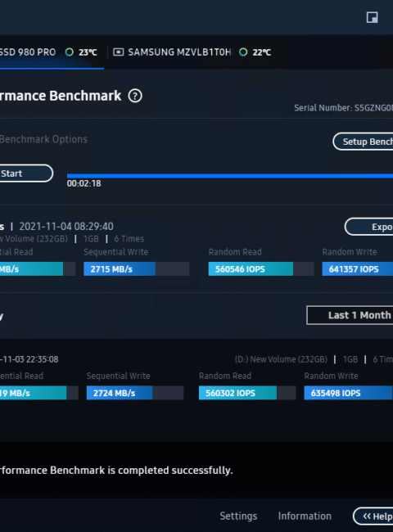
Task: Click the Export results button
Action: [x=368, y=227]
